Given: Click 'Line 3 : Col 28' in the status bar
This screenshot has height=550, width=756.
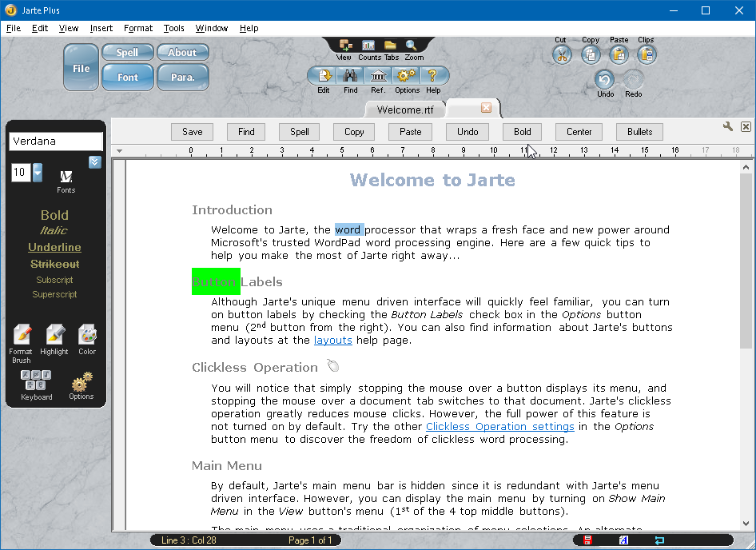Looking at the screenshot, I should tap(189, 540).
